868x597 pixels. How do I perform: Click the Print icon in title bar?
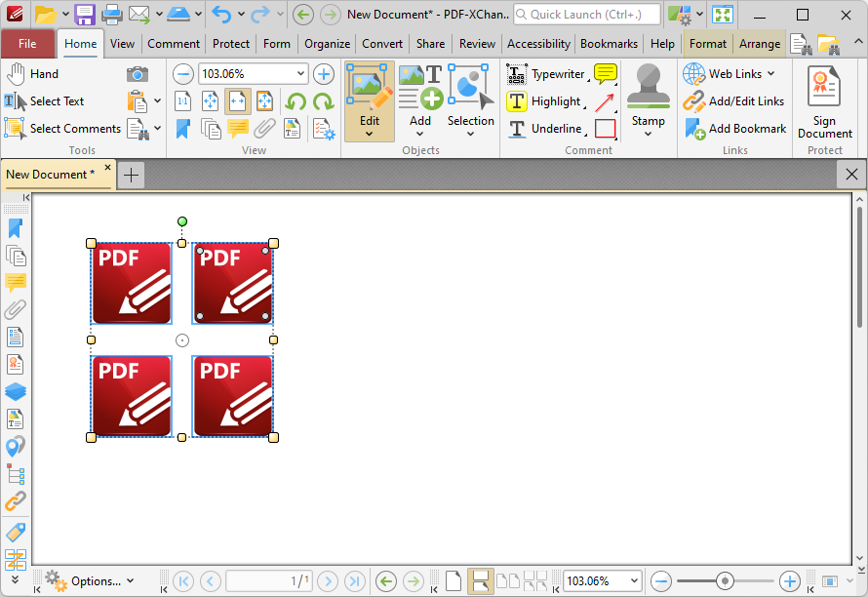pyautogui.click(x=111, y=15)
